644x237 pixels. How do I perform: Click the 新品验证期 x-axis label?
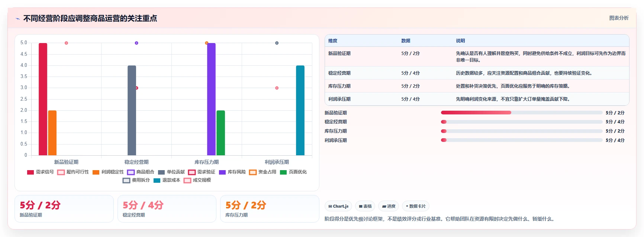[x=66, y=162]
